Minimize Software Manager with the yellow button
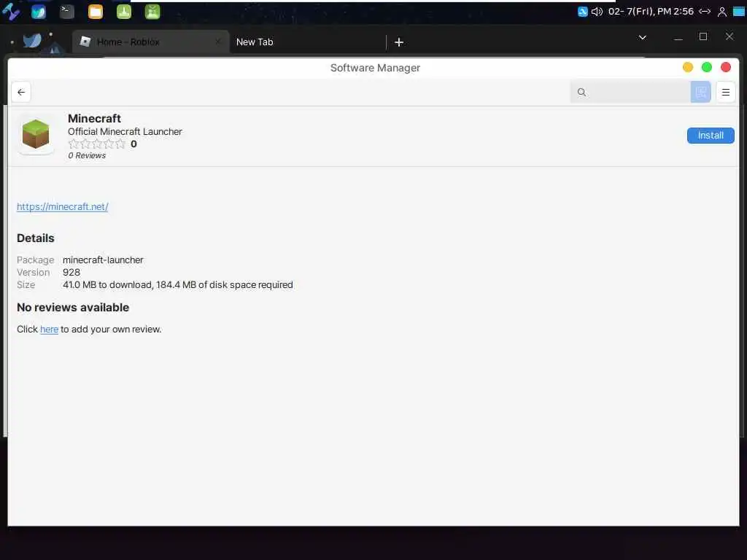747x560 pixels. 687,68
